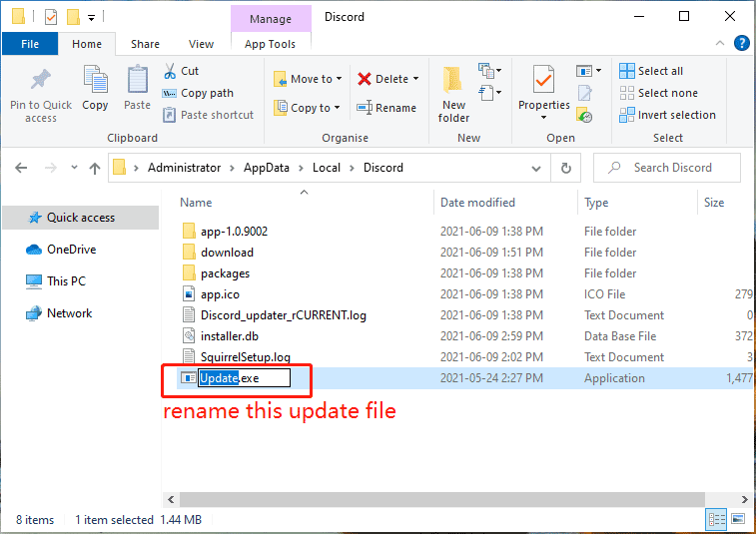Click the Refresh button
Image resolution: width=756 pixels, height=534 pixels.
click(566, 168)
